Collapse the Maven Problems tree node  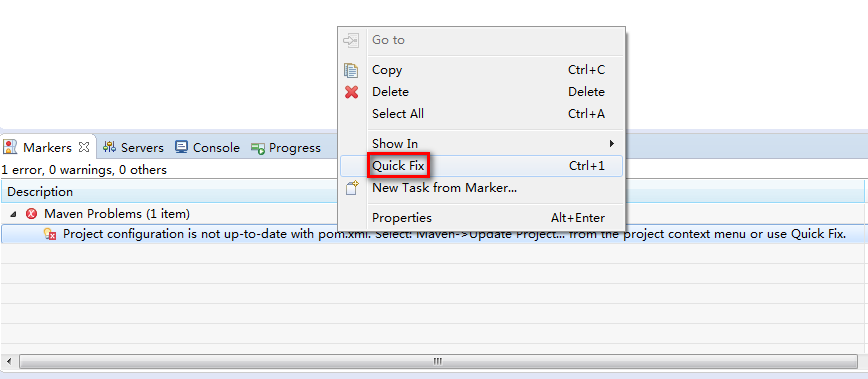coord(13,214)
